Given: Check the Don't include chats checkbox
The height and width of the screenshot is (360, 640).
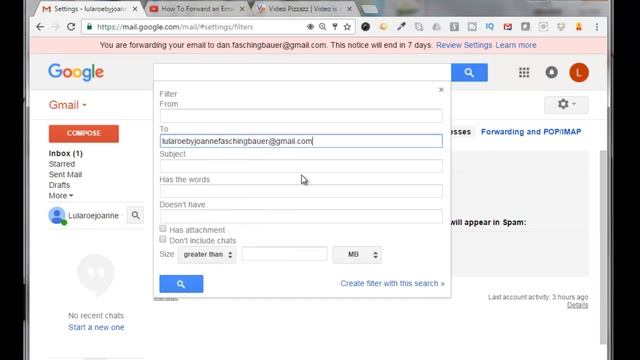Looking at the screenshot, I should pyautogui.click(x=163, y=239).
